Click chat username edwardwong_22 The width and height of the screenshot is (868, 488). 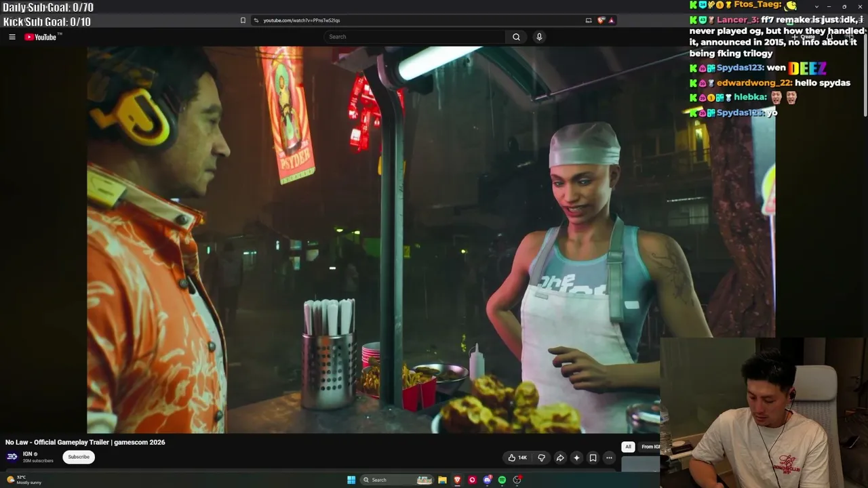click(754, 83)
